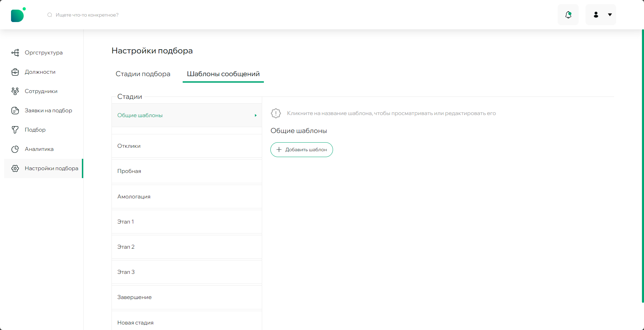Image resolution: width=644 pixels, height=330 pixels.
Task: Open notifications bell
Action: tap(568, 15)
